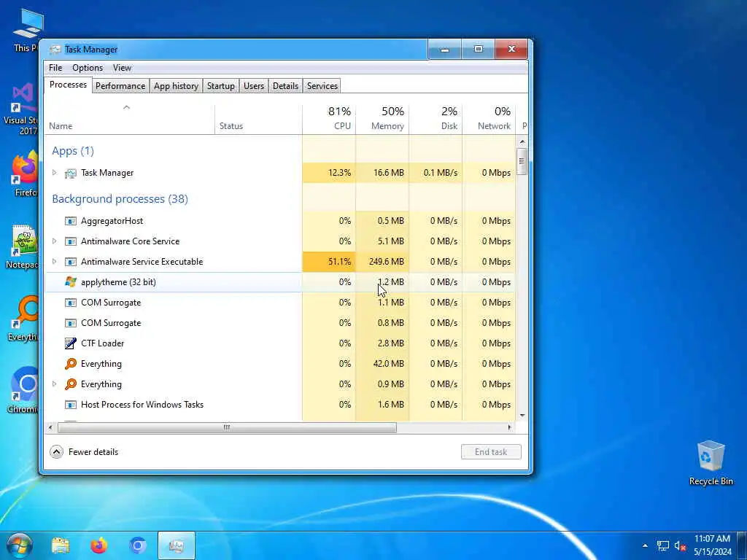Open the Recycle Bin desktop icon
This screenshot has width=747, height=560.
tap(711, 463)
